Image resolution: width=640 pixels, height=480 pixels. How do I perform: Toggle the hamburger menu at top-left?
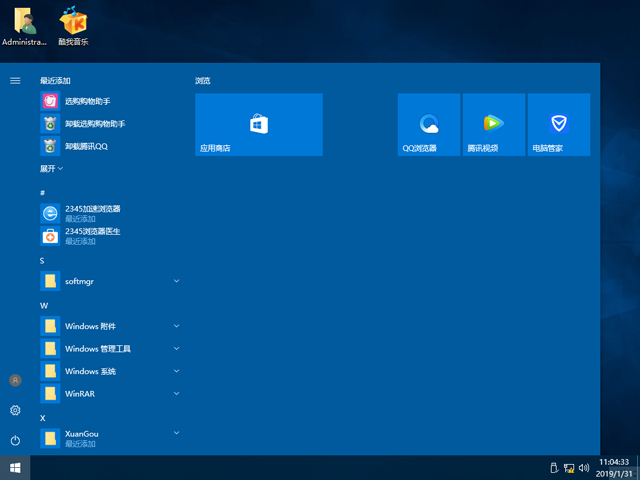point(15,80)
